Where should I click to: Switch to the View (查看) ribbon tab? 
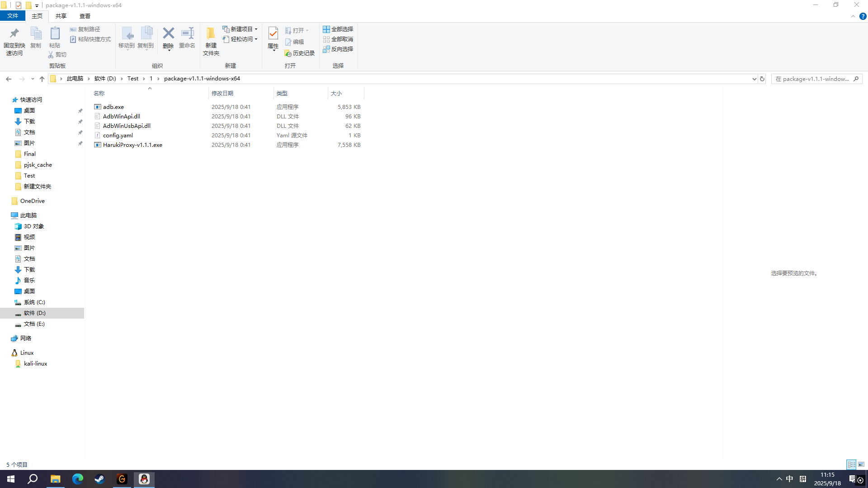click(x=85, y=16)
